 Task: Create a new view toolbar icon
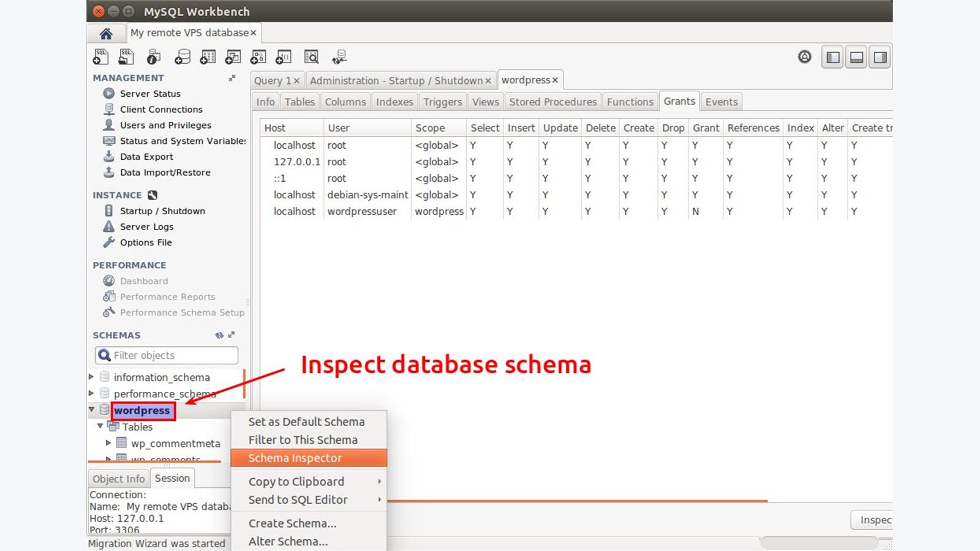click(233, 57)
